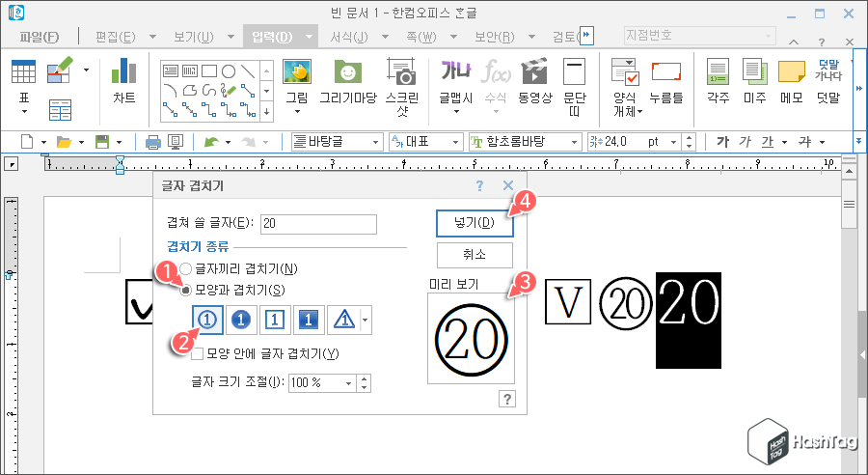Choose the filled square shape style
The width and height of the screenshot is (868, 475).
pos(309,320)
